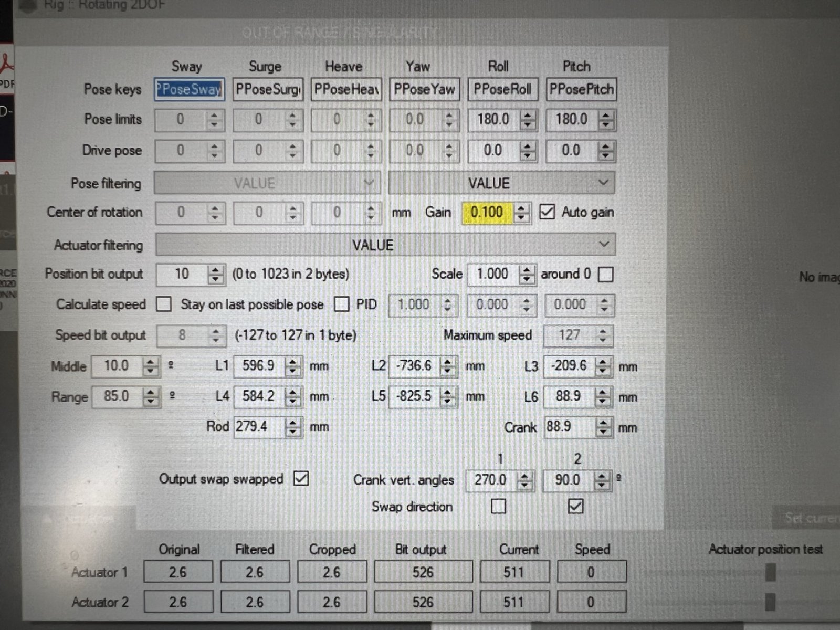Open the Actuator filtering VALUE dropdown
Image resolution: width=840 pixels, height=630 pixels.
point(385,245)
